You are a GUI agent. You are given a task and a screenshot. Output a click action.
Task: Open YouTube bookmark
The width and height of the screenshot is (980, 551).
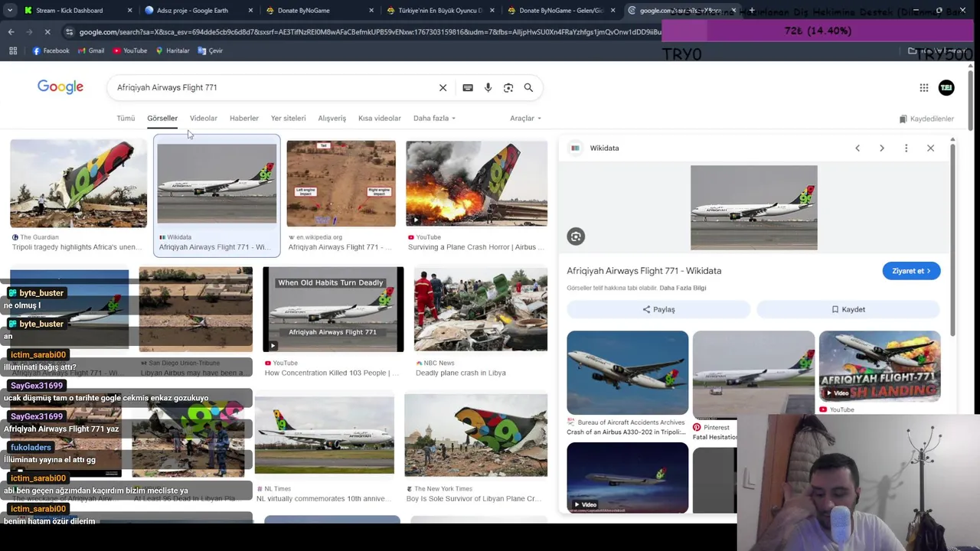pyautogui.click(x=129, y=51)
